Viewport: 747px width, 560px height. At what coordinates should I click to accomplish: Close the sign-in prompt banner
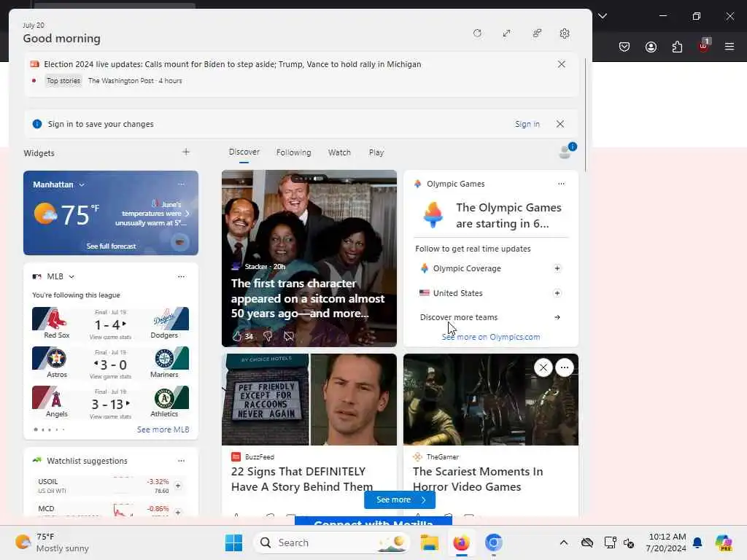pyautogui.click(x=560, y=124)
